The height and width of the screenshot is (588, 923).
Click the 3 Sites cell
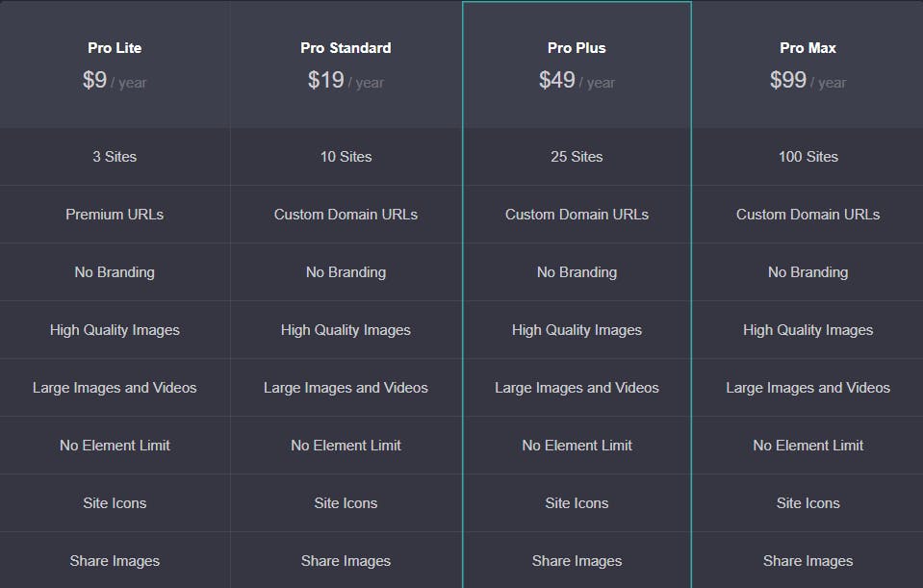(x=115, y=157)
